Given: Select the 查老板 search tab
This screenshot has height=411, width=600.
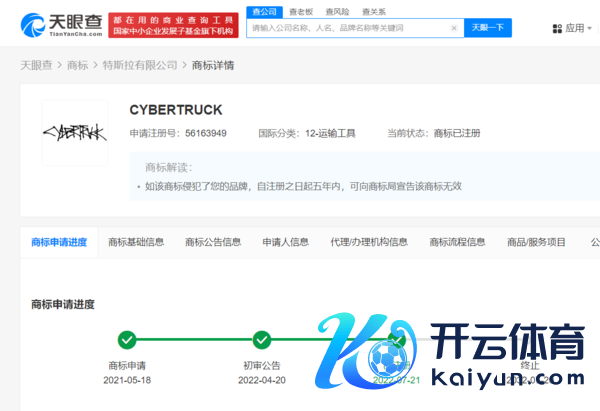Looking at the screenshot, I should point(301,10).
